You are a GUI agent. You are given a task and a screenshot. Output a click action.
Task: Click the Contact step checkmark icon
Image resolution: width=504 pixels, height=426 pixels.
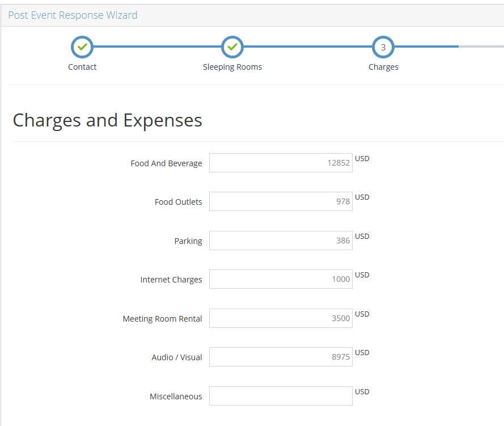(x=82, y=47)
